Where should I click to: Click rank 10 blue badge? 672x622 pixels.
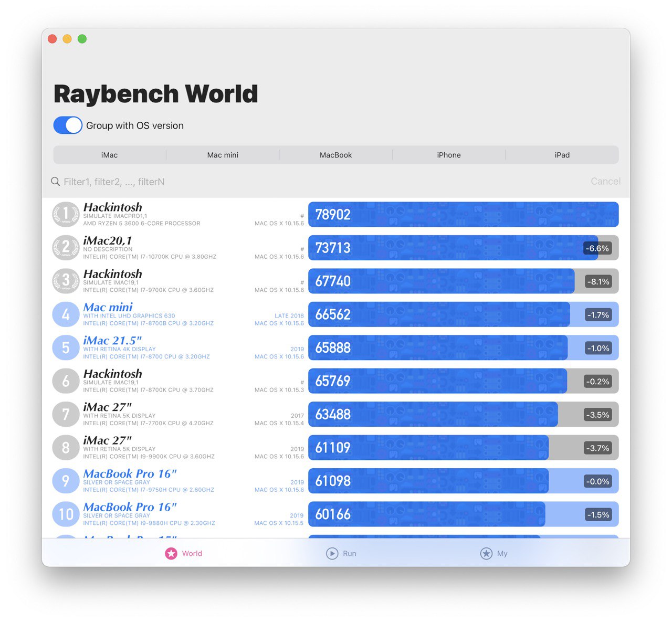pos(66,514)
